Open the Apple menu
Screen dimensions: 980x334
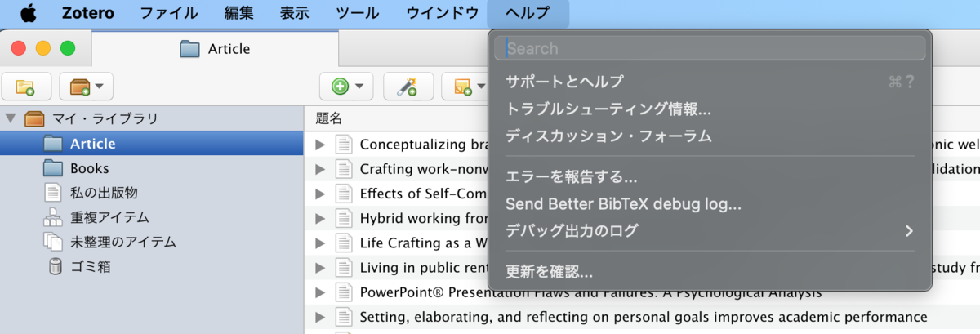[x=28, y=13]
